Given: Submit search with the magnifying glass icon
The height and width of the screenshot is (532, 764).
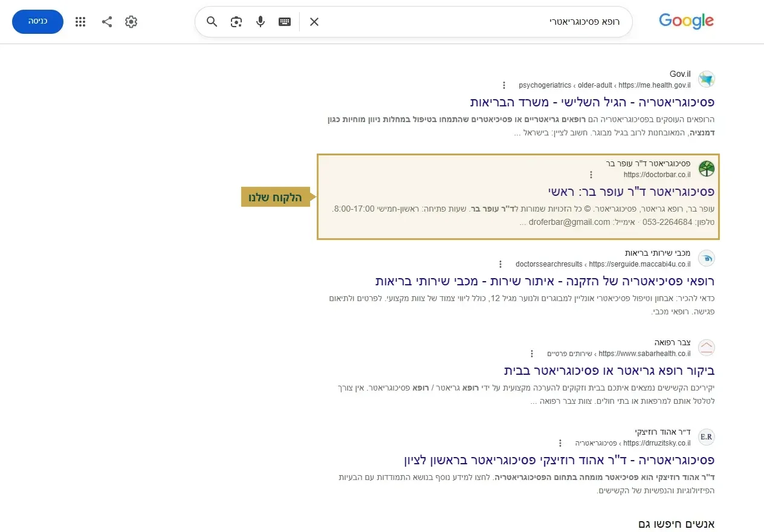Looking at the screenshot, I should point(212,22).
